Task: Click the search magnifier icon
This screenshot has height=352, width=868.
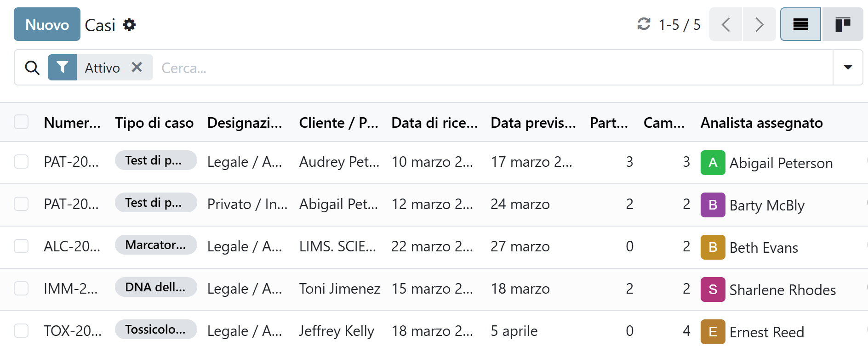Action: point(32,68)
